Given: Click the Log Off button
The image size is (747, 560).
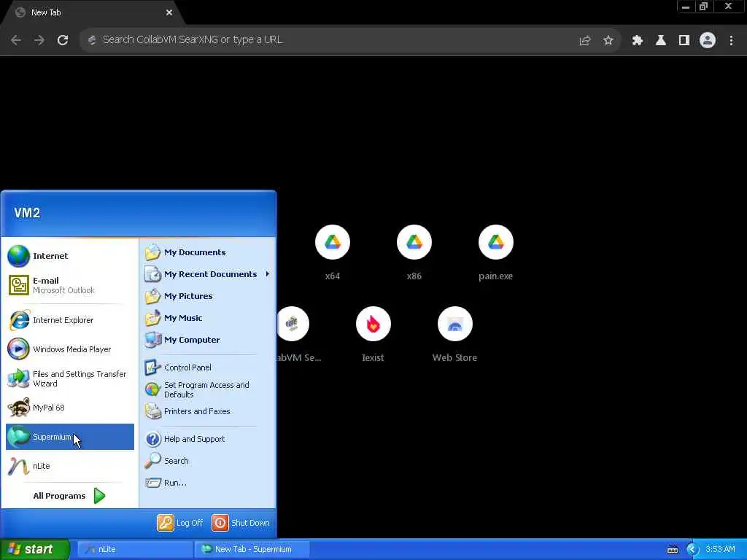Looking at the screenshot, I should pyautogui.click(x=180, y=523).
